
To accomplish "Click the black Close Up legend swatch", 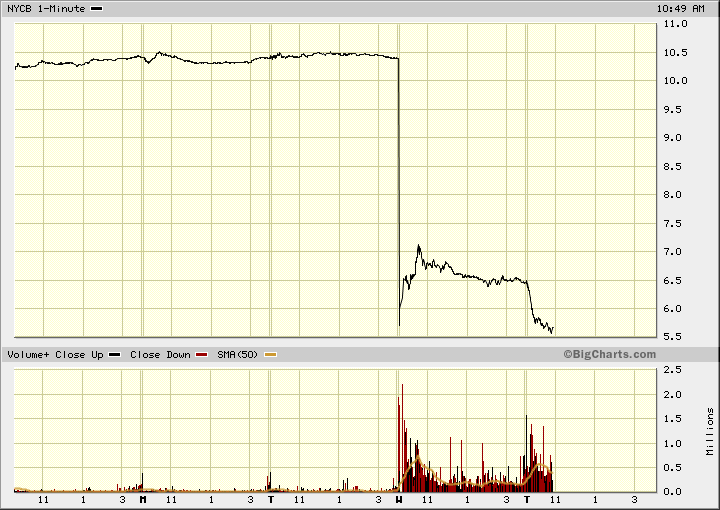I will click(x=114, y=354).
